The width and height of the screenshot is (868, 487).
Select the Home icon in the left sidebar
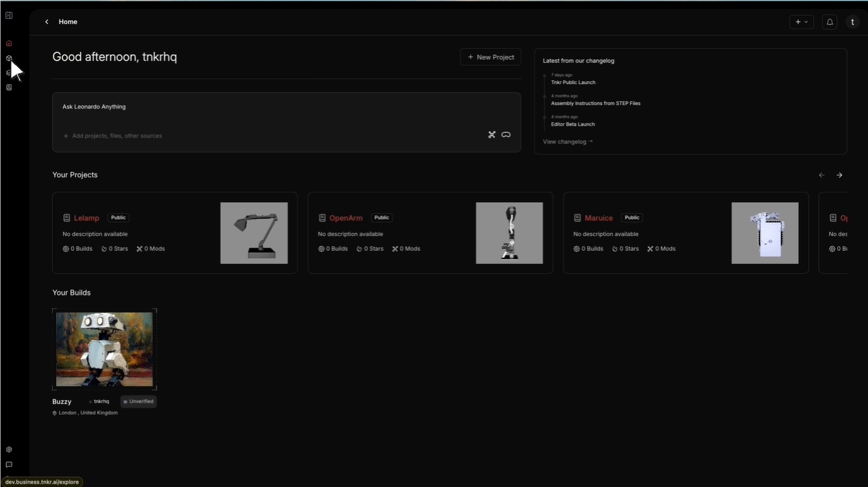(x=9, y=43)
